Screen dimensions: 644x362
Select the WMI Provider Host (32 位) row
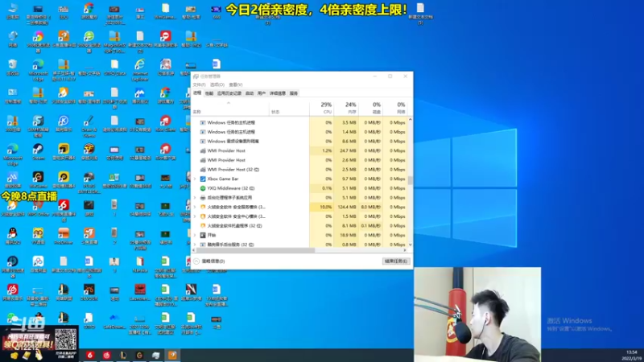[x=299, y=170]
